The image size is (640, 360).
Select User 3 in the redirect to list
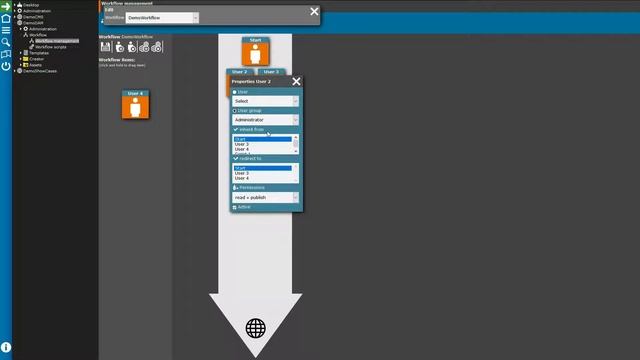click(262, 173)
